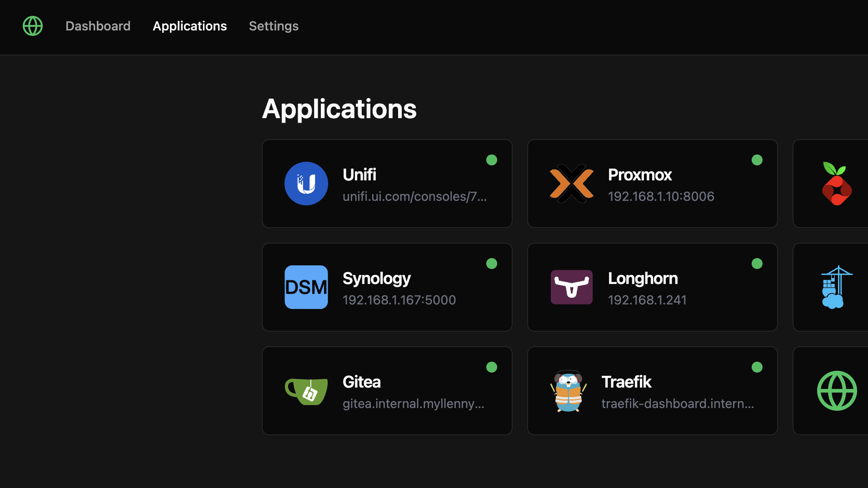Click the gitea.internal.myllenny URL

[x=414, y=403]
